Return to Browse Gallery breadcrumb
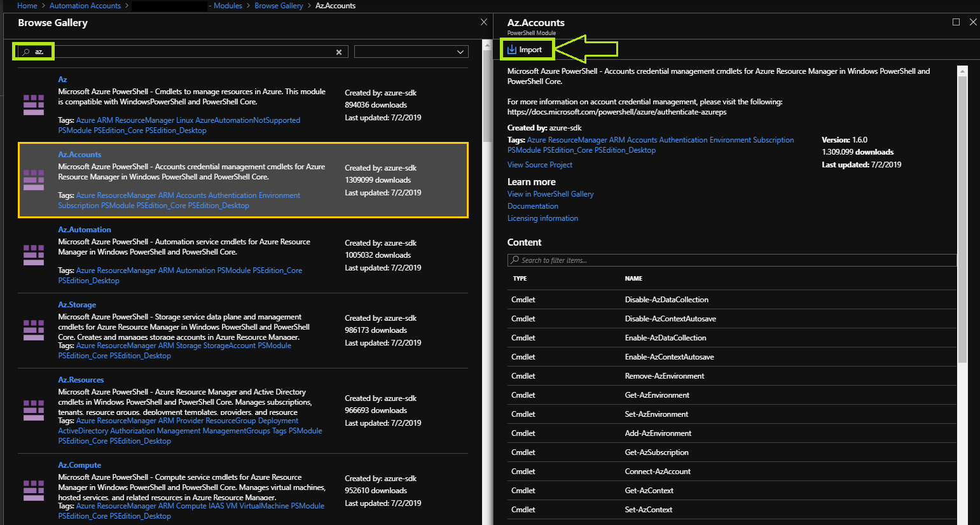The width and height of the screenshot is (980, 525). click(x=279, y=6)
